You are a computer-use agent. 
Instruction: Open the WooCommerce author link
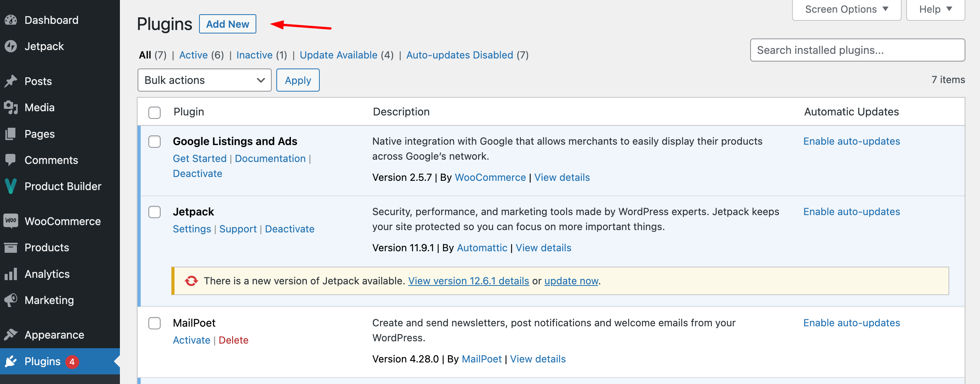pos(490,177)
